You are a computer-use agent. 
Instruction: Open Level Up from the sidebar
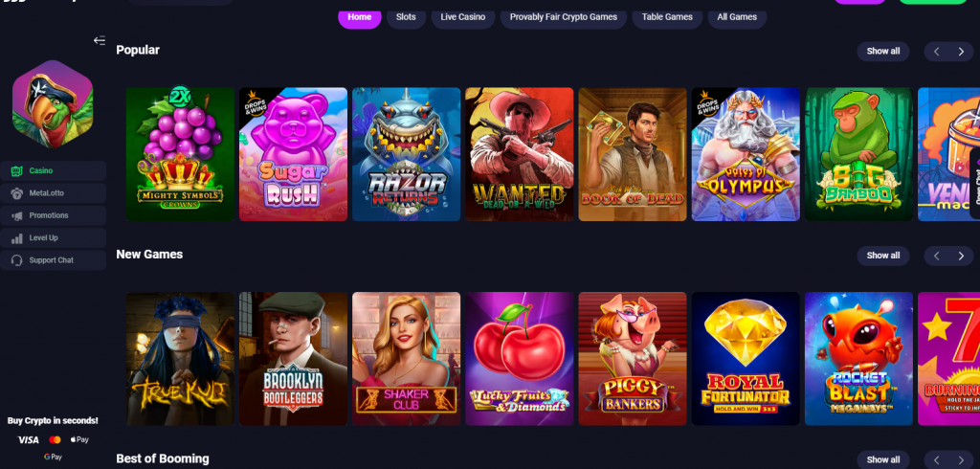coord(54,238)
